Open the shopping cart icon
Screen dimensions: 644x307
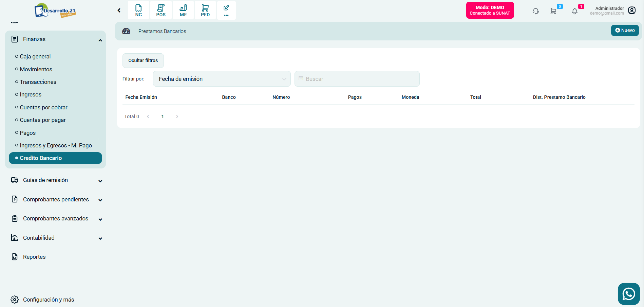pos(553,11)
